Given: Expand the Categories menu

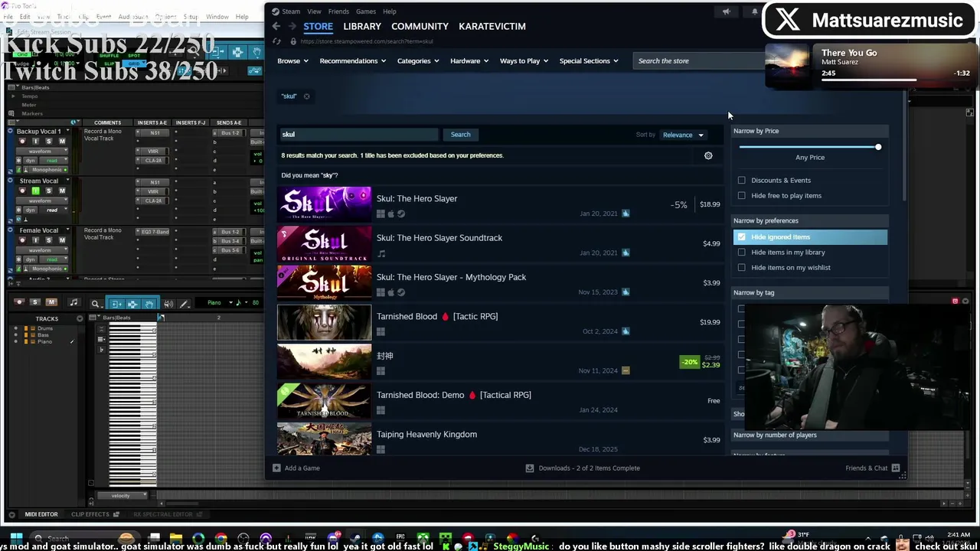Looking at the screenshot, I should (418, 61).
